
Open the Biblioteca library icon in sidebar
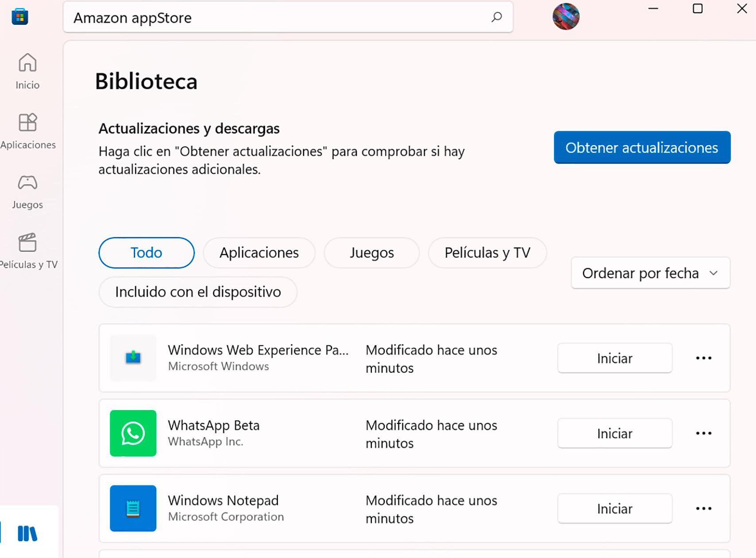(27, 533)
